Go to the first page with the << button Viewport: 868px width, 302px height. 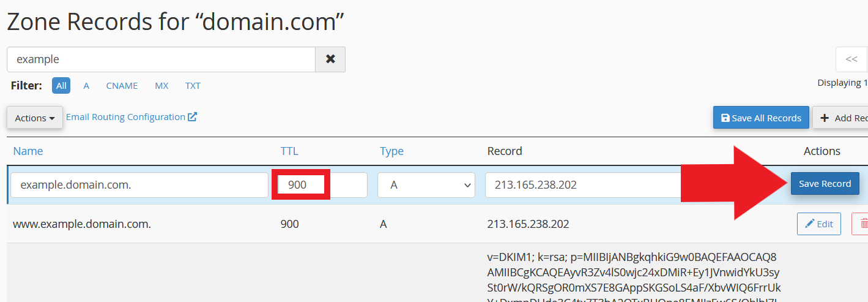click(x=851, y=59)
